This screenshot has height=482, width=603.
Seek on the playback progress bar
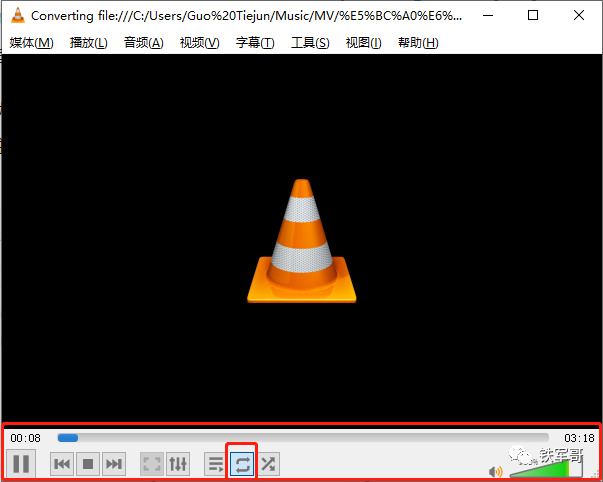[x=303, y=438]
